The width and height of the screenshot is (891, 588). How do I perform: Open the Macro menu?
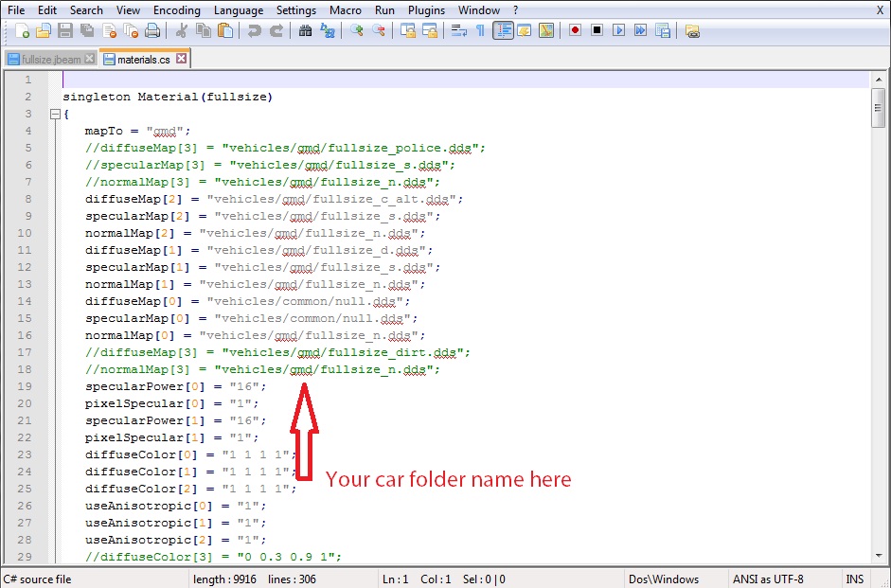(346, 9)
